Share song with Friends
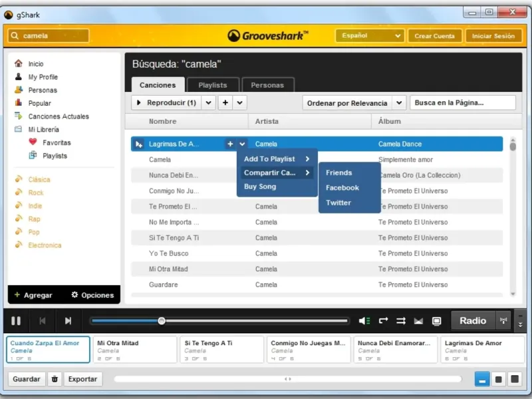This screenshot has width=532, height=399. (339, 173)
